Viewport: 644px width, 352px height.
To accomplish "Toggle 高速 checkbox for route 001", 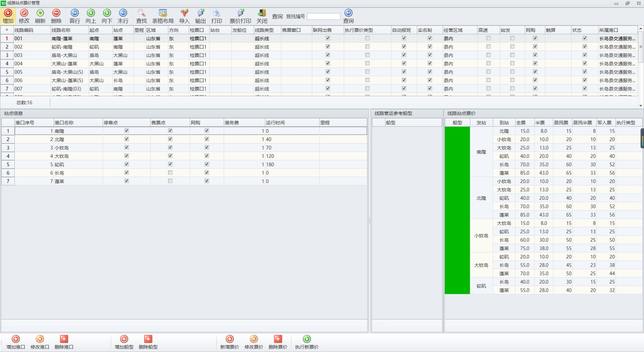I will (488, 38).
